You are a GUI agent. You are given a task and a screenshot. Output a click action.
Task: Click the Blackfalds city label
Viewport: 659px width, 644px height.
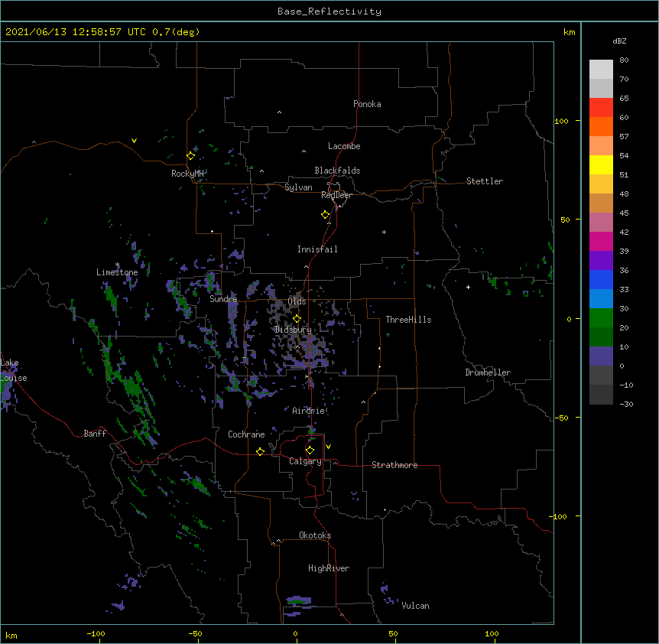[337, 171]
